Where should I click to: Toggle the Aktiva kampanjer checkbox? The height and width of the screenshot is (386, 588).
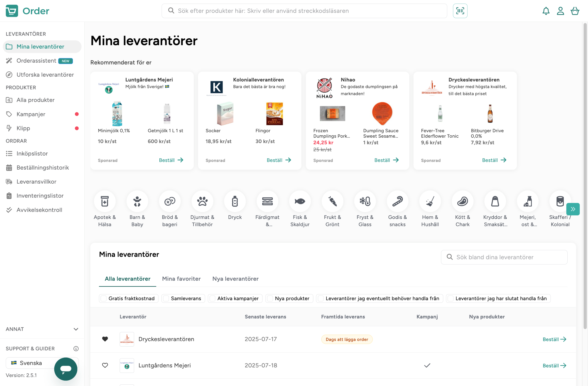[x=212, y=298]
